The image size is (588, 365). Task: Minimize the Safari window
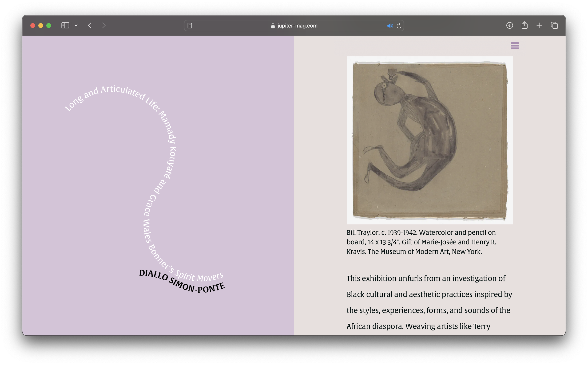pos(41,26)
